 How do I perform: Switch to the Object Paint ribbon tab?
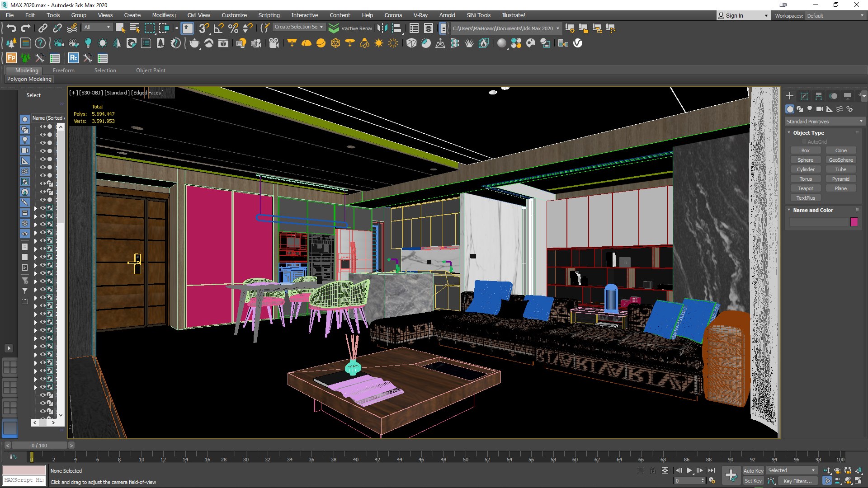click(x=151, y=70)
